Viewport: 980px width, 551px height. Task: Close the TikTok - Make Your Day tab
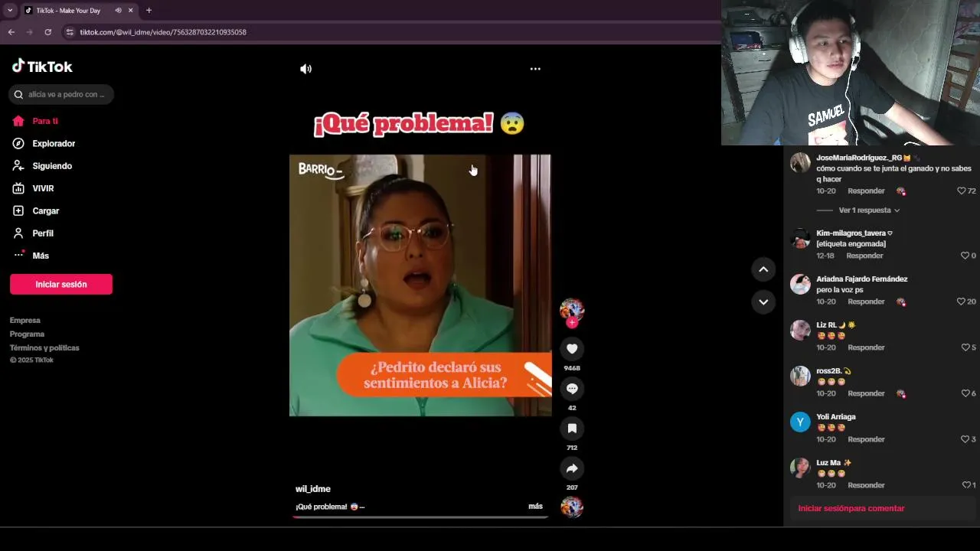(x=131, y=11)
